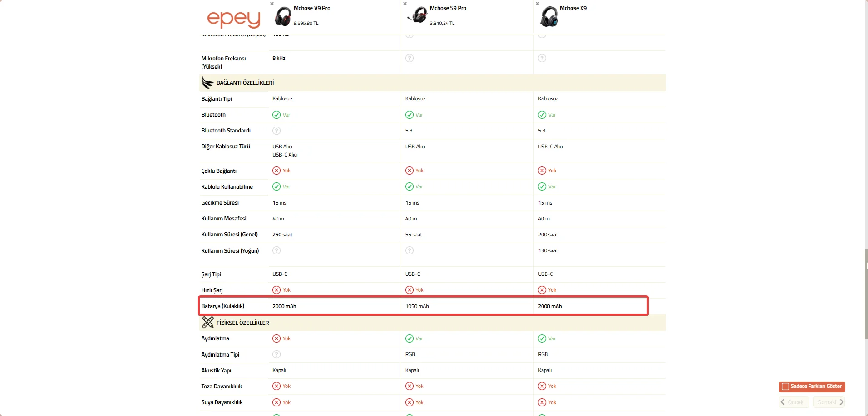Enable Sadece Farkları Göster checkbox
Screen dimensions: 868x416
(x=785, y=387)
